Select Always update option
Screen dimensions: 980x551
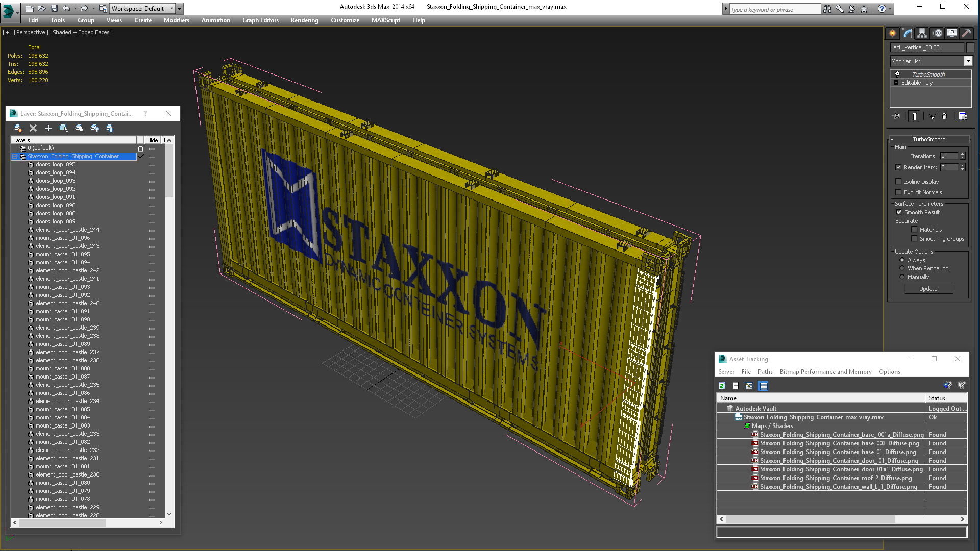click(x=902, y=260)
